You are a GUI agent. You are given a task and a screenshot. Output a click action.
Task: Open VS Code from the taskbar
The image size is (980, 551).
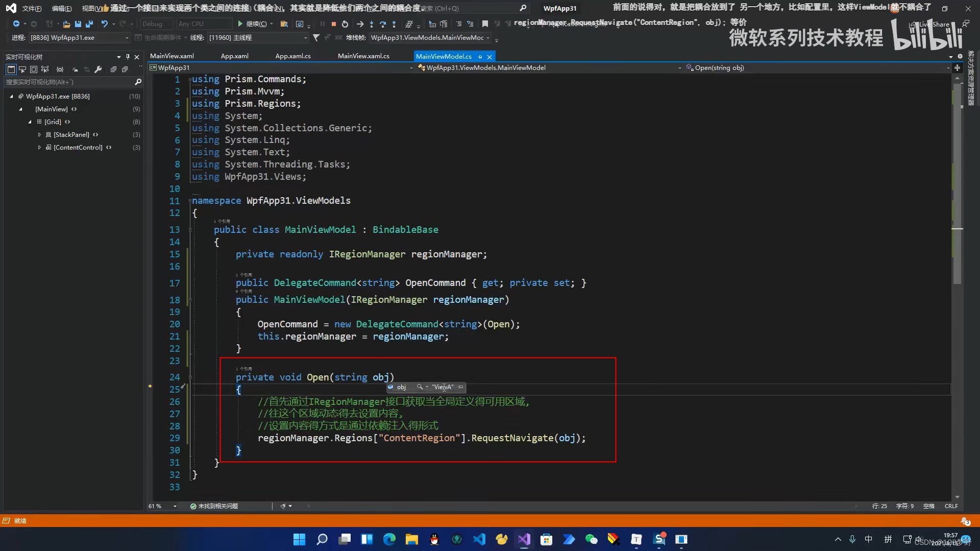[x=479, y=539]
